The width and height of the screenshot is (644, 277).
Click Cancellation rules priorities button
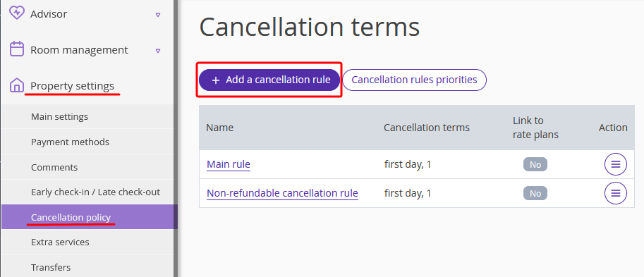(414, 80)
